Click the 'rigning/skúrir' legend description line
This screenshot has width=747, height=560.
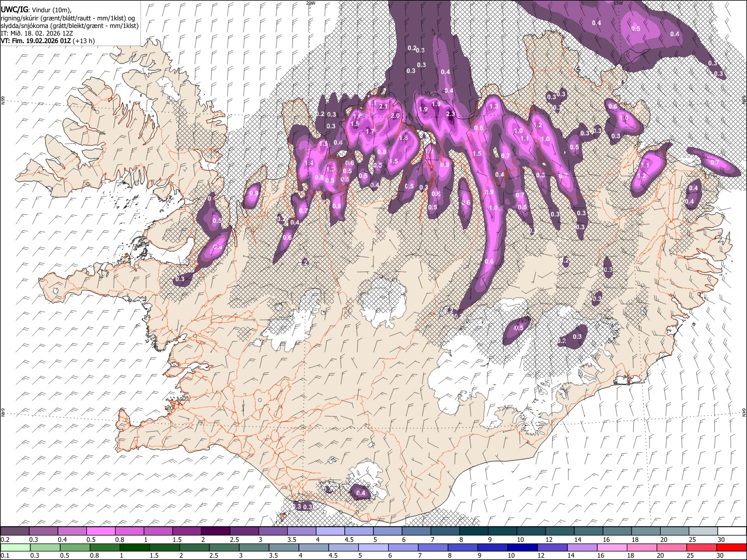pyautogui.click(x=69, y=17)
